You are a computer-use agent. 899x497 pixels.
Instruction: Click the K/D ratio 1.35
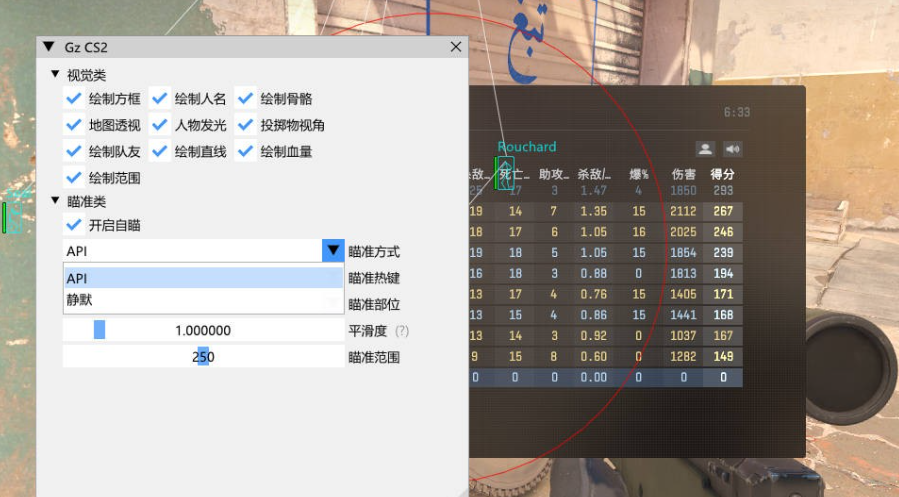click(593, 212)
